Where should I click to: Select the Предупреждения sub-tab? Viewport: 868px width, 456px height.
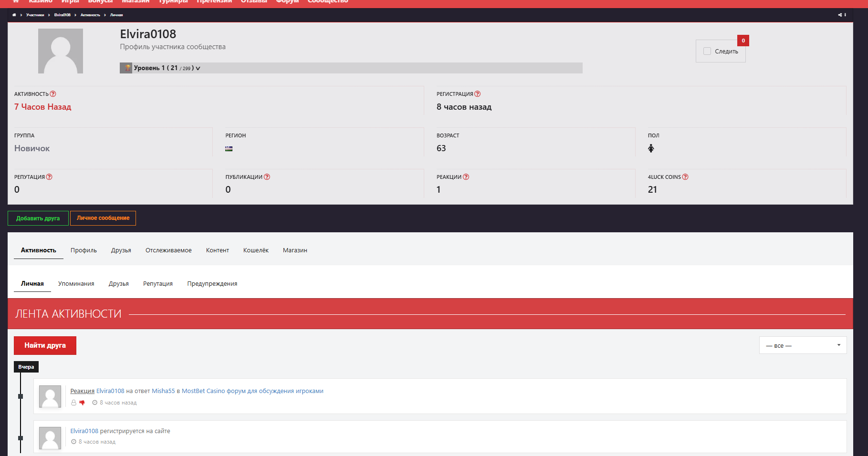212,284
